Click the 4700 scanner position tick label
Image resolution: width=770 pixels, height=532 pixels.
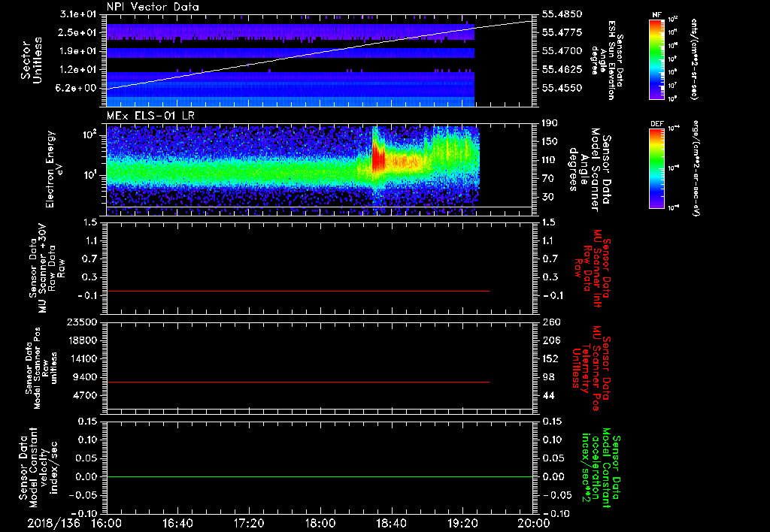(x=84, y=395)
